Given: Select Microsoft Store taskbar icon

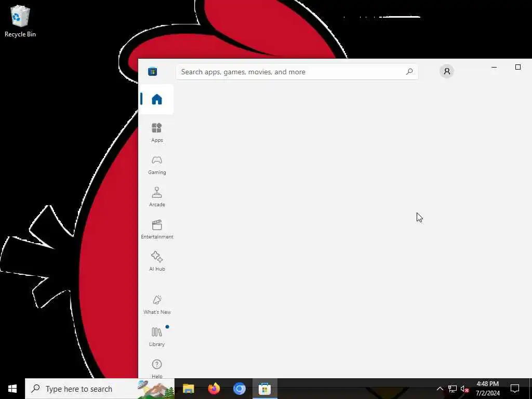Looking at the screenshot, I should [x=264, y=389].
